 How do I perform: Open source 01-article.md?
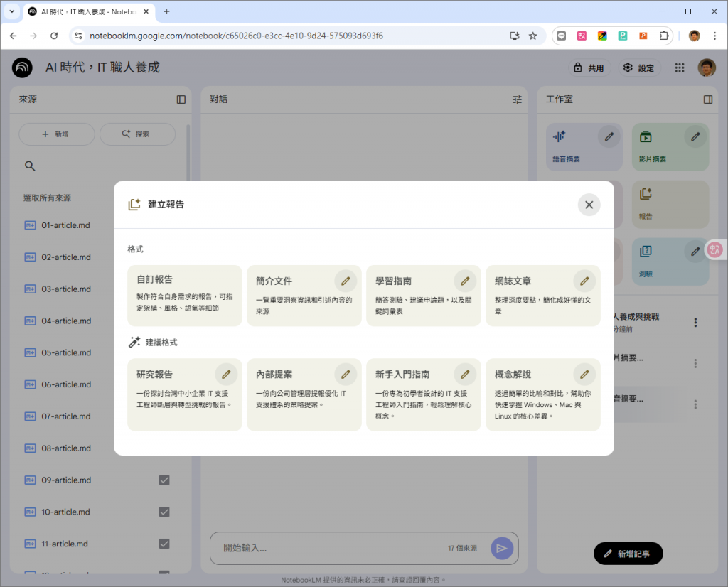[x=65, y=225]
